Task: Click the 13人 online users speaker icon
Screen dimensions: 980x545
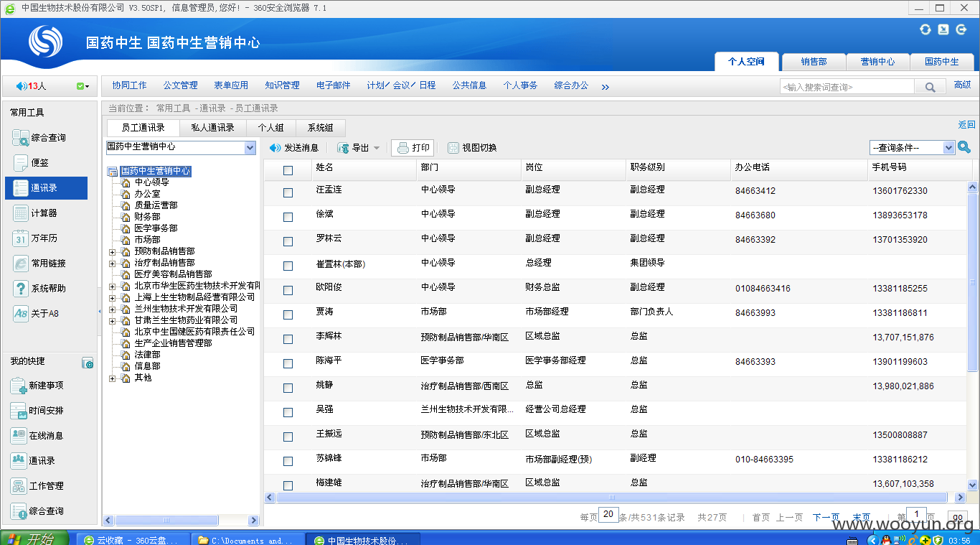Action: pyautogui.click(x=21, y=86)
